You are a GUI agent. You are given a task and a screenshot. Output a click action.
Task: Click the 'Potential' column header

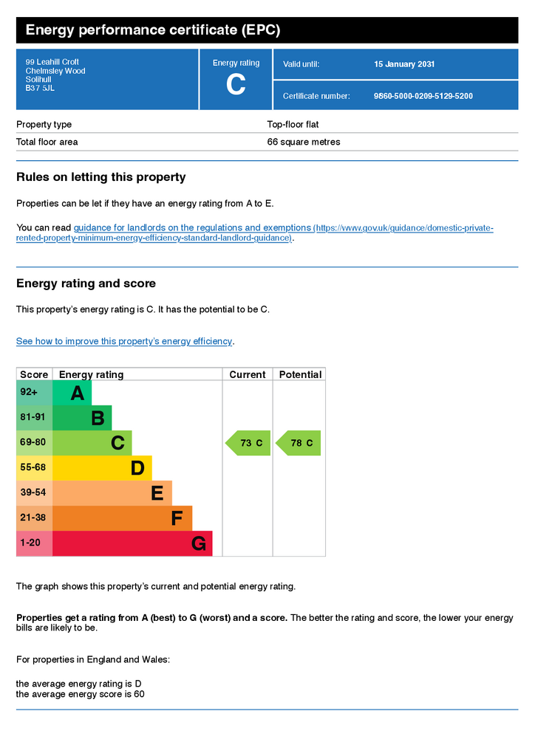(x=300, y=374)
